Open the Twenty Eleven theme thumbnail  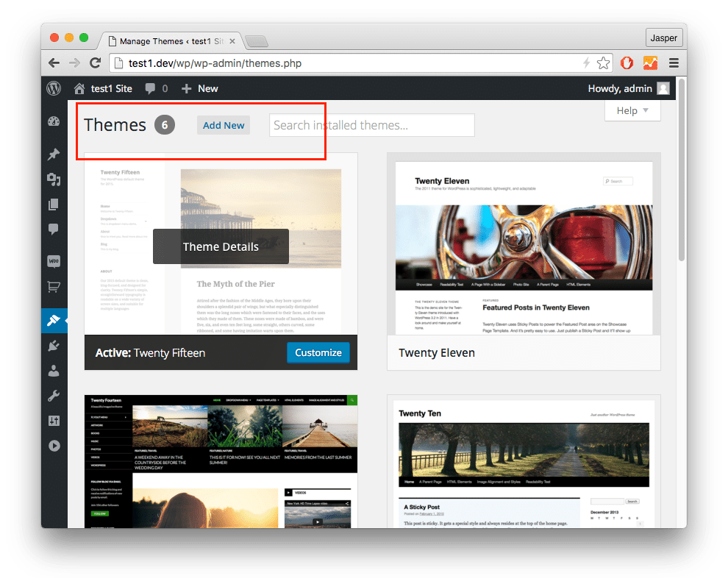click(x=524, y=243)
